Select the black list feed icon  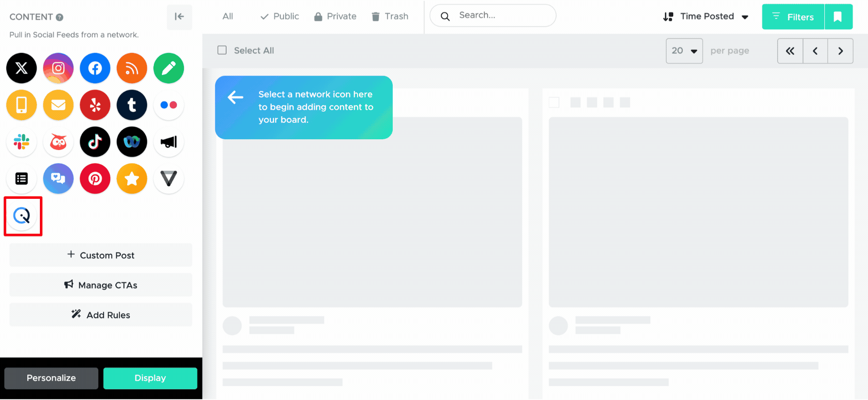tap(22, 179)
